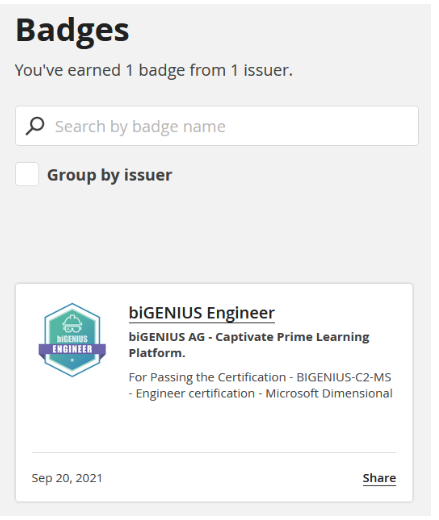The width and height of the screenshot is (439, 520).
Task: Open the biGENIUS Engineer badge title link
Action: pyautogui.click(x=202, y=313)
